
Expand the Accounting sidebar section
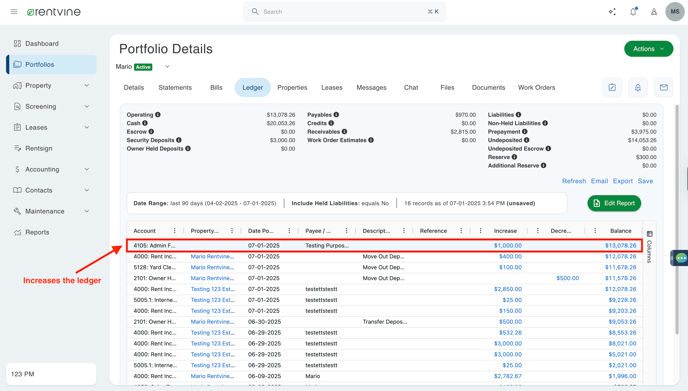86,169
